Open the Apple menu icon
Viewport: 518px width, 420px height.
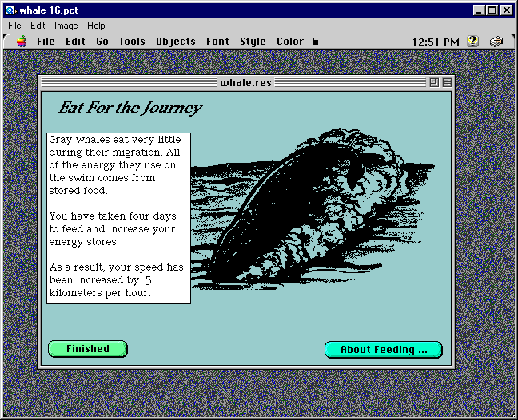pos(22,42)
